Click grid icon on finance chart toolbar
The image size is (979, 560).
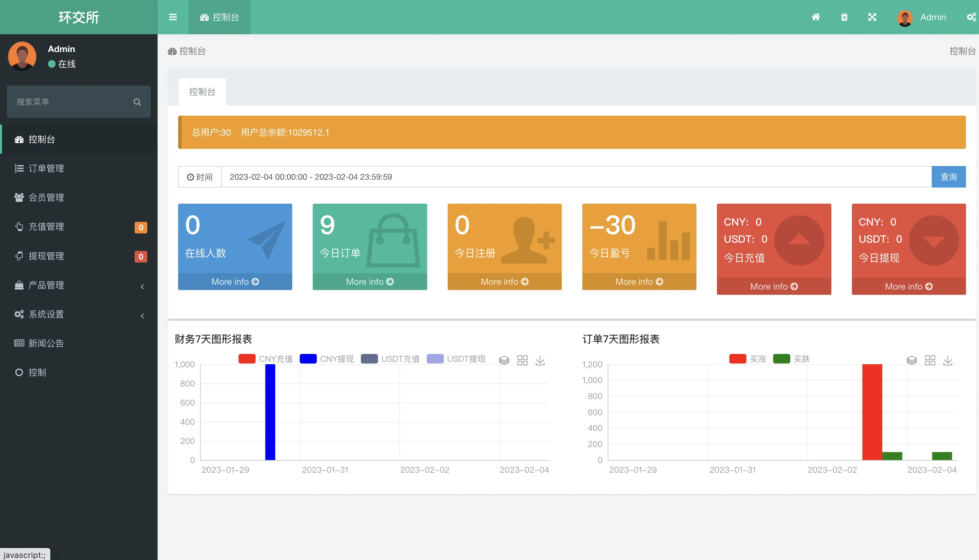click(522, 360)
